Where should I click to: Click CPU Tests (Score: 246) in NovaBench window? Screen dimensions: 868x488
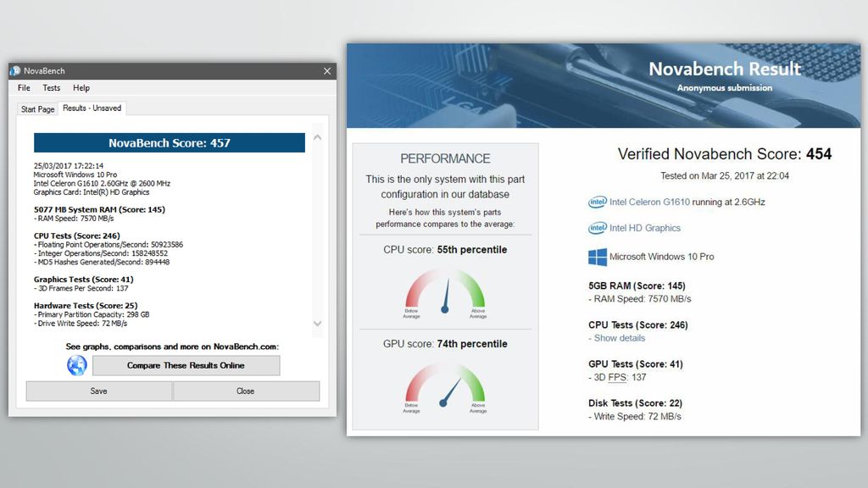click(77, 236)
